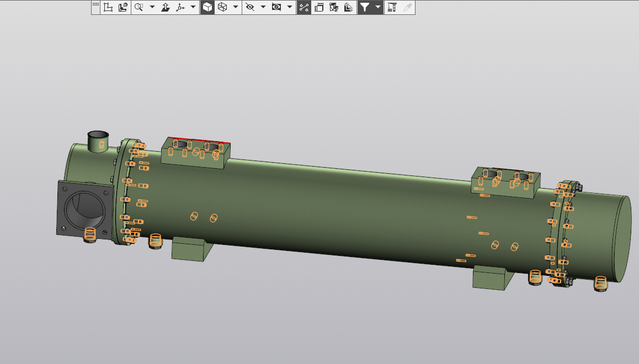Click the coordinate system icon in toolbar
This screenshot has width=639, height=364.
tap(108, 7)
